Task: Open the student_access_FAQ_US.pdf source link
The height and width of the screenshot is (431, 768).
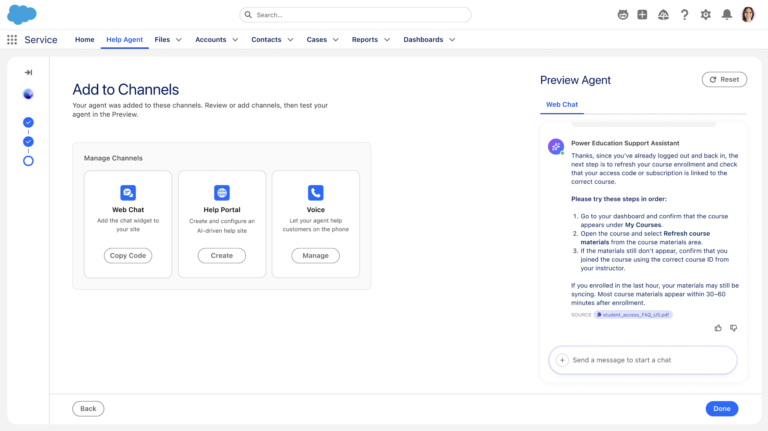Action: (x=633, y=315)
